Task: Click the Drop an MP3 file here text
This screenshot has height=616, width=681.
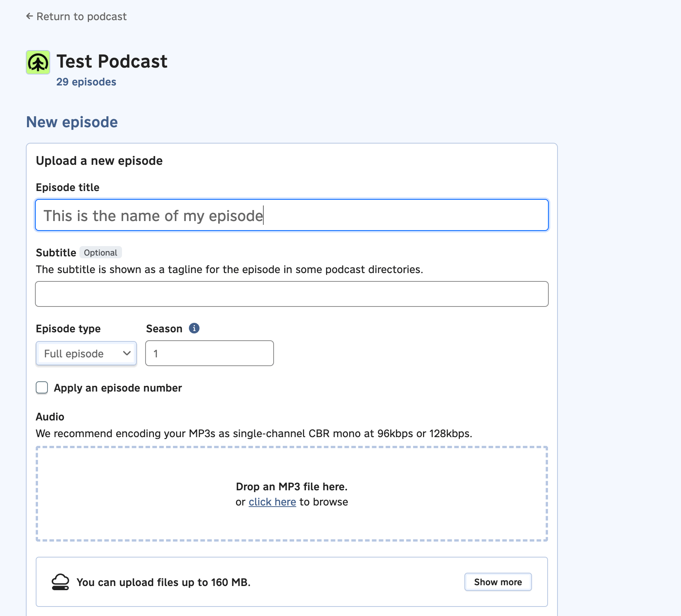Action: point(292,486)
